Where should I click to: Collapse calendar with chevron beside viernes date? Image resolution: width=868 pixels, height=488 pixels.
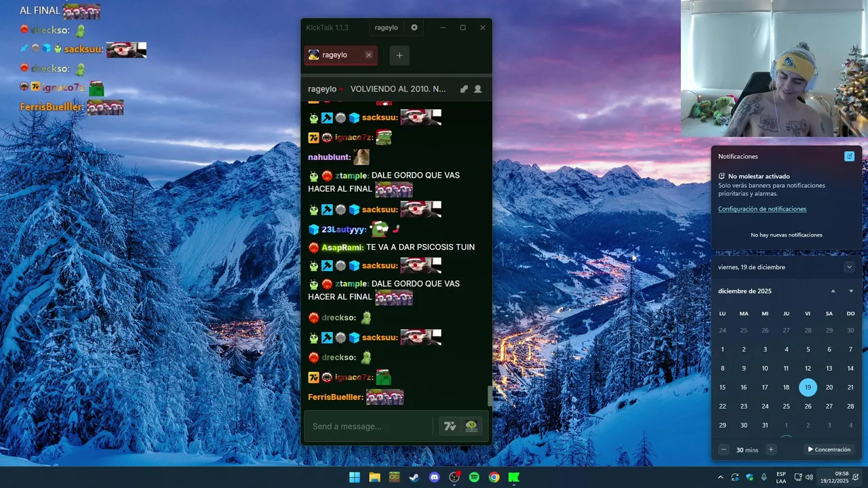click(849, 267)
